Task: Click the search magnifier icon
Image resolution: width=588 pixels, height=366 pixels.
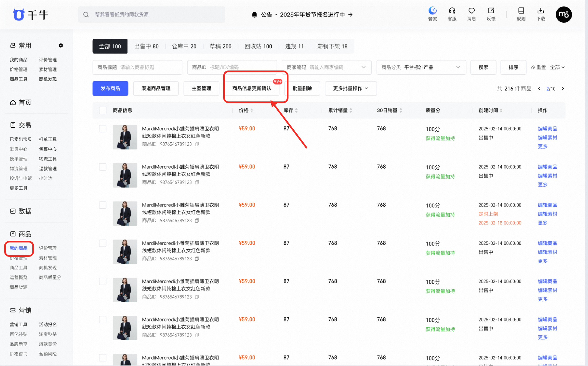Action: click(x=86, y=15)
